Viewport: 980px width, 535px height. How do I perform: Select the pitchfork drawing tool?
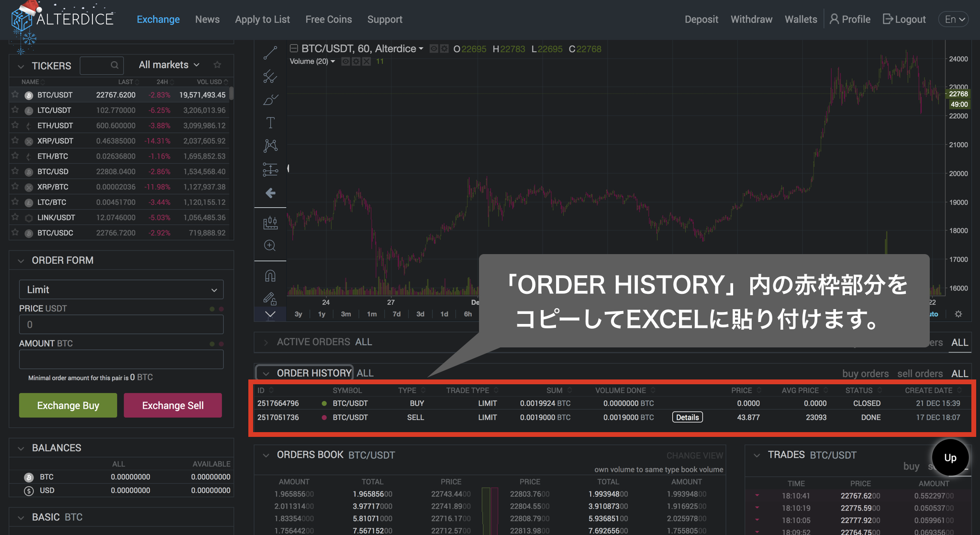pos(270,76)
